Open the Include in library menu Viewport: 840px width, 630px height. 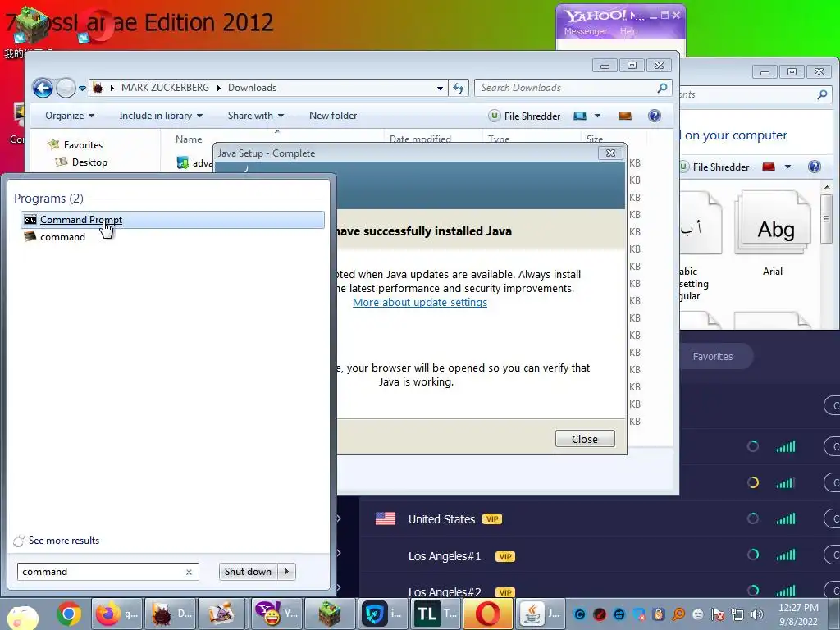click(x=161, y=116)
